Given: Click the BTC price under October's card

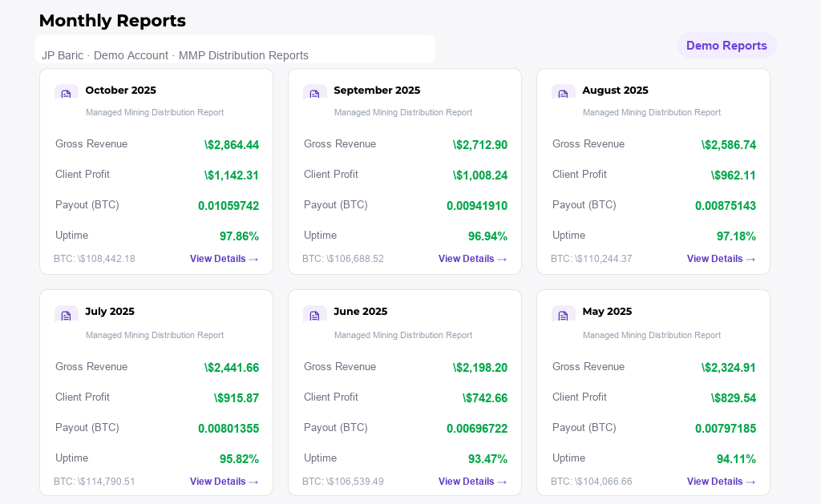Looking at the screenshot, I should point(95,259).
